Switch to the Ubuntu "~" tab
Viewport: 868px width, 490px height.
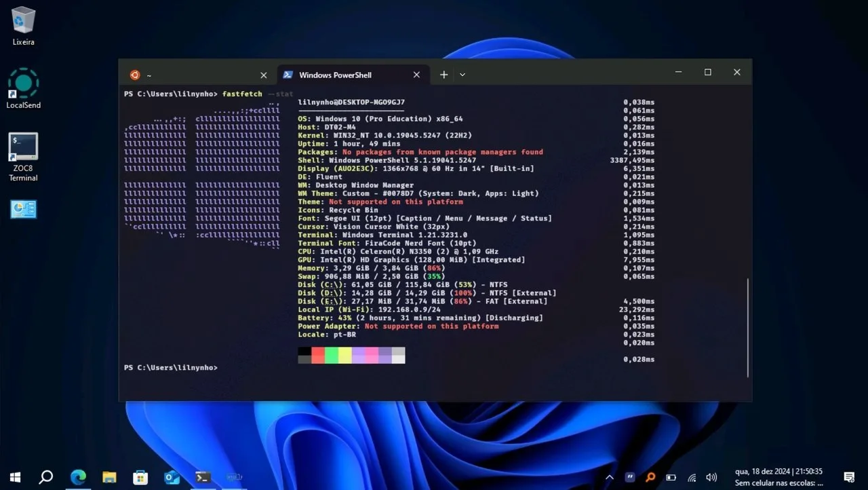200,75
